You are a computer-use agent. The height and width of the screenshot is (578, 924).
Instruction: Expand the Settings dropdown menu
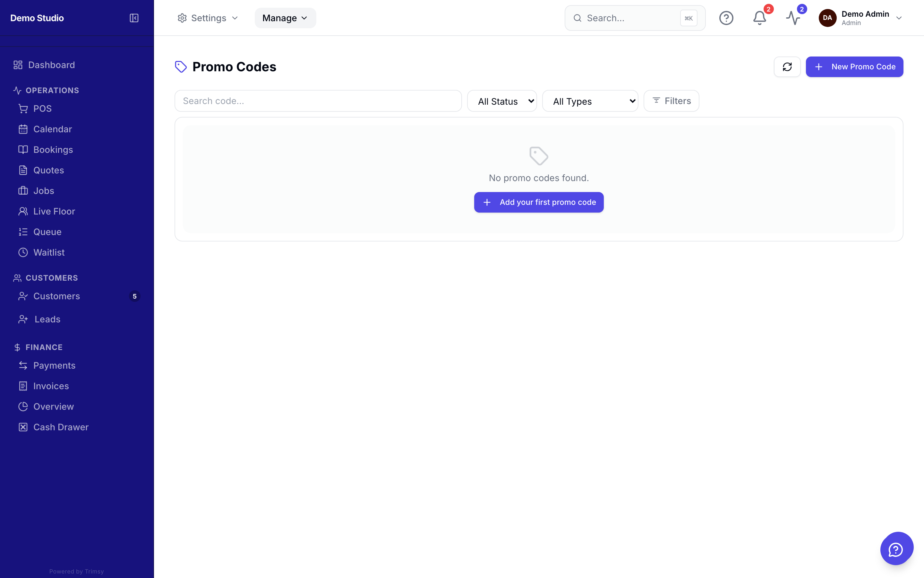tap(208, 18)
